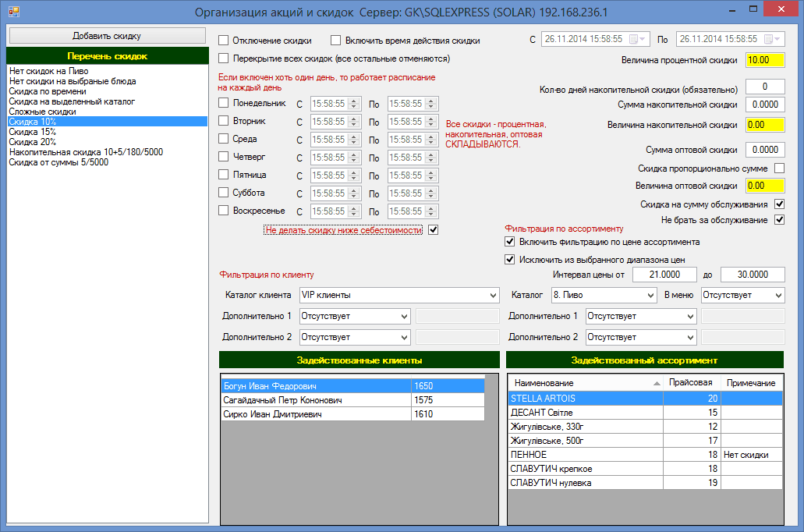The width and height of the screenshot is (804, 532).
Task: Select 'СЛАВУТИЧ нулевка' assortment row
Action: click(x=646, y=483)
